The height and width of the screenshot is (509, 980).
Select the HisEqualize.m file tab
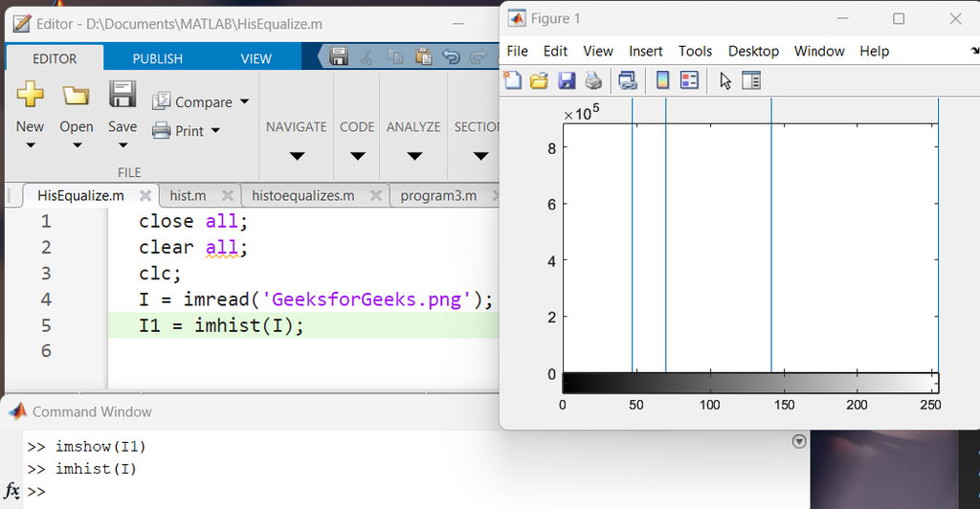[x=80, y=195]
